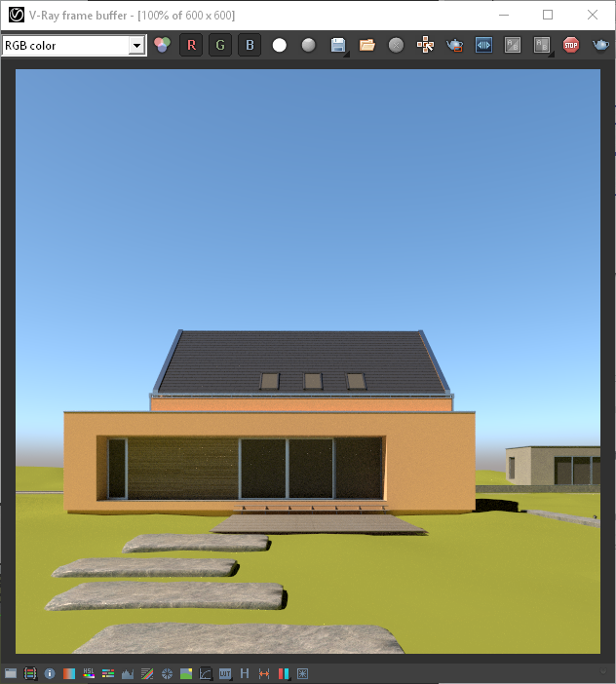Toggle stereo red/cyan icon
This screenshot has height=684, width=616.
coord(284,673)
